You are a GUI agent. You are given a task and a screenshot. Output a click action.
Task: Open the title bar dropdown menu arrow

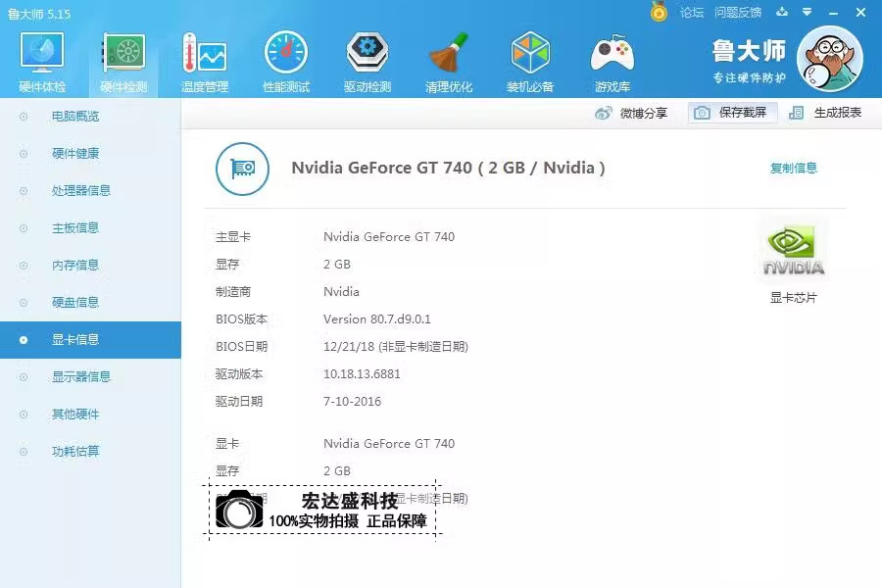tap(808, 12)
